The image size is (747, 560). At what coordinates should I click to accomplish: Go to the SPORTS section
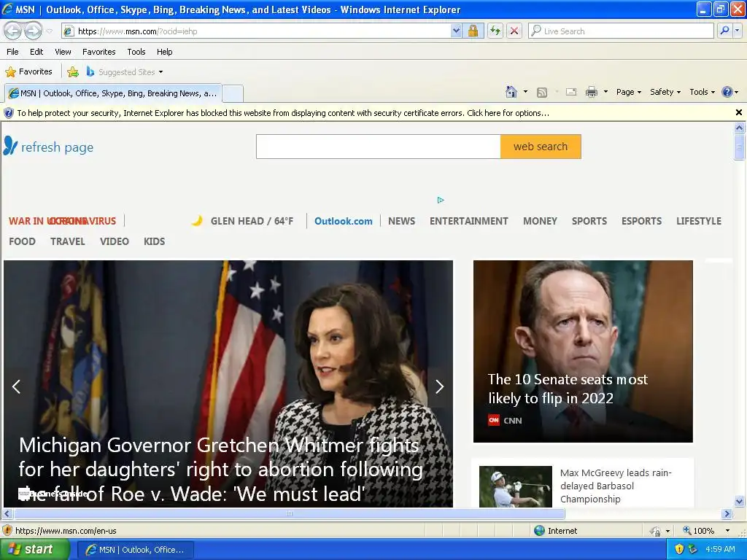click(x=589, y=221)
